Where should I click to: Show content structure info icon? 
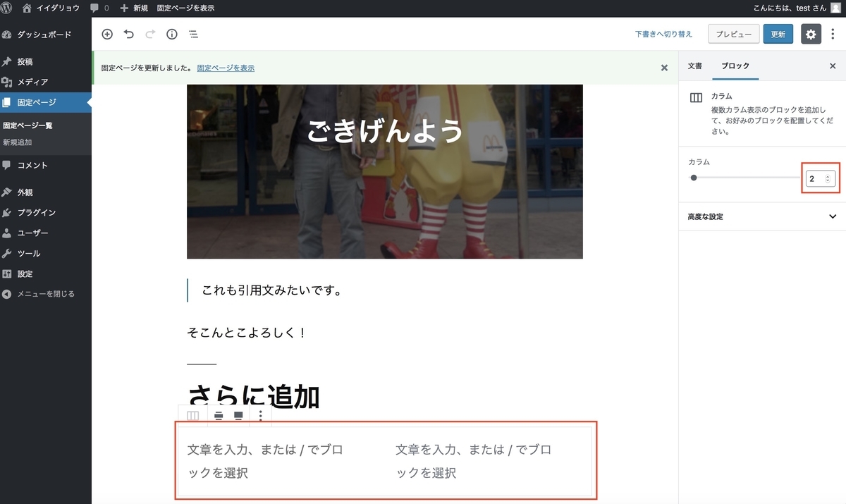[171, 34]
